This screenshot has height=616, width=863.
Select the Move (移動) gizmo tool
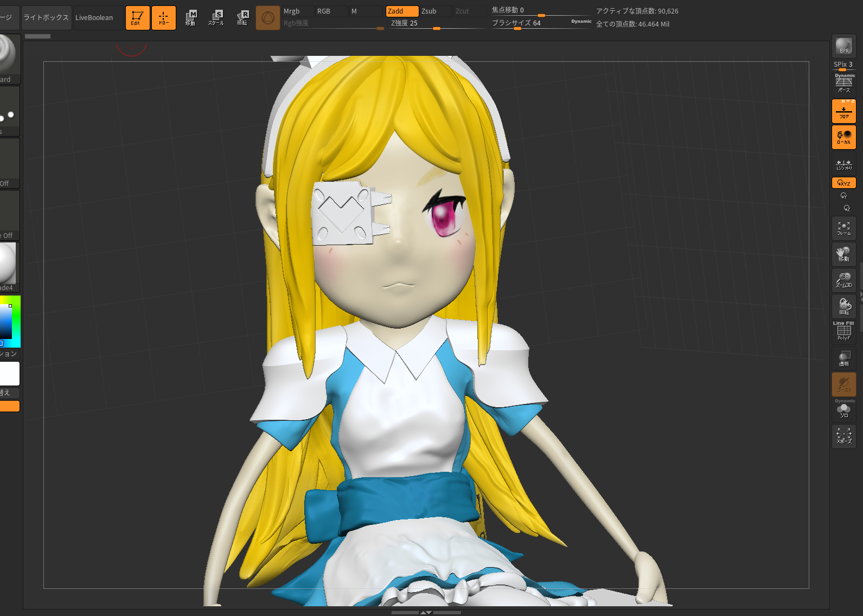[190, 18]
